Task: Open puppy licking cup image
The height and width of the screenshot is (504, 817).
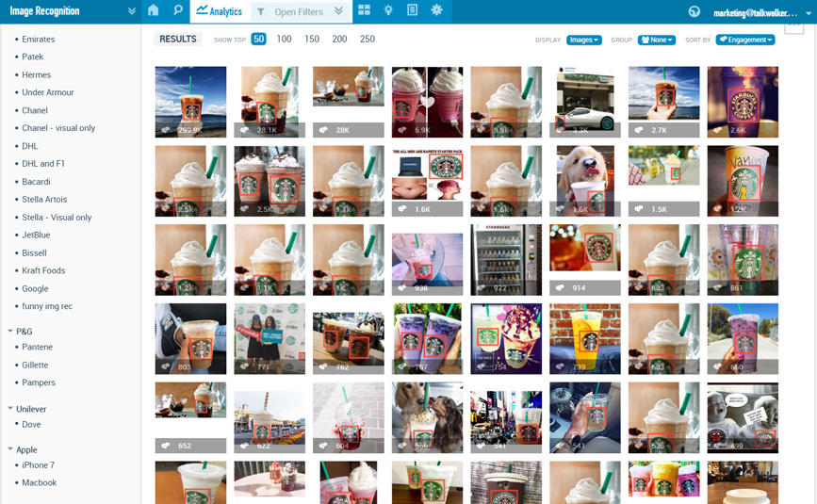Action: tap(585, 181)
